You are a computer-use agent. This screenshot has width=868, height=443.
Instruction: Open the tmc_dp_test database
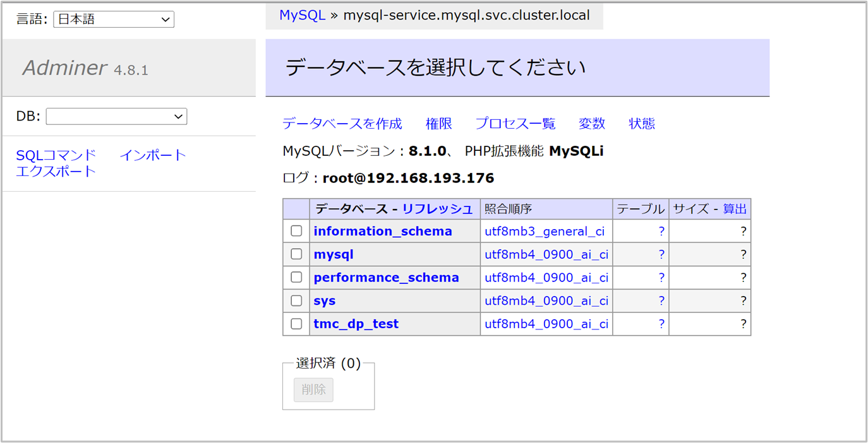(x=356, y=324)
